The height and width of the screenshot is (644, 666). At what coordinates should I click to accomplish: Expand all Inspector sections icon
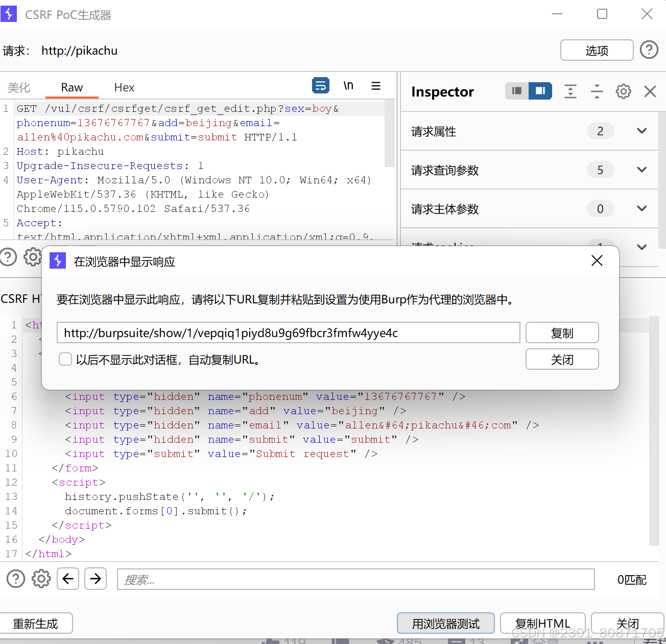(570, 91)
